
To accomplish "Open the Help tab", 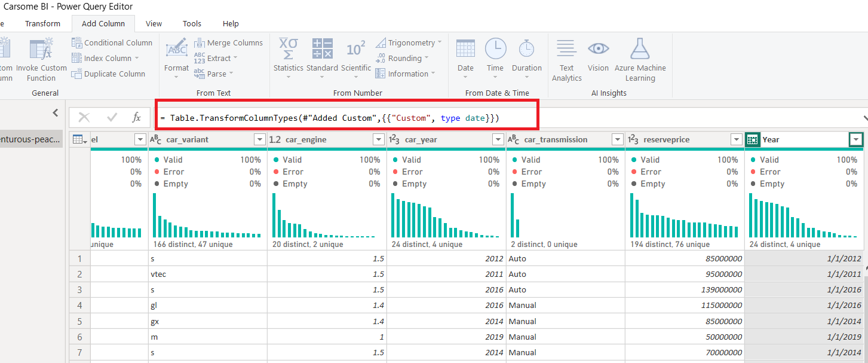I will tap(231, 23).
